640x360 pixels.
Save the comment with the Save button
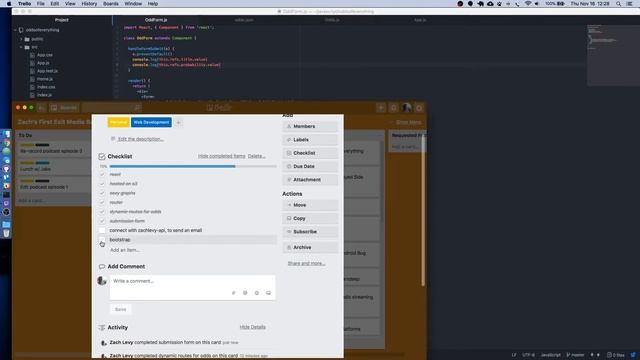(x=120, y=309)
